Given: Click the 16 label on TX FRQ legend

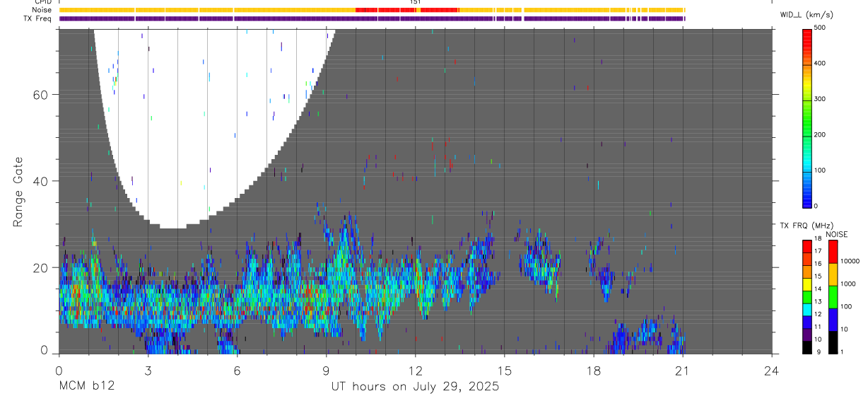Looking at the screenshot, I should [817, 264].
